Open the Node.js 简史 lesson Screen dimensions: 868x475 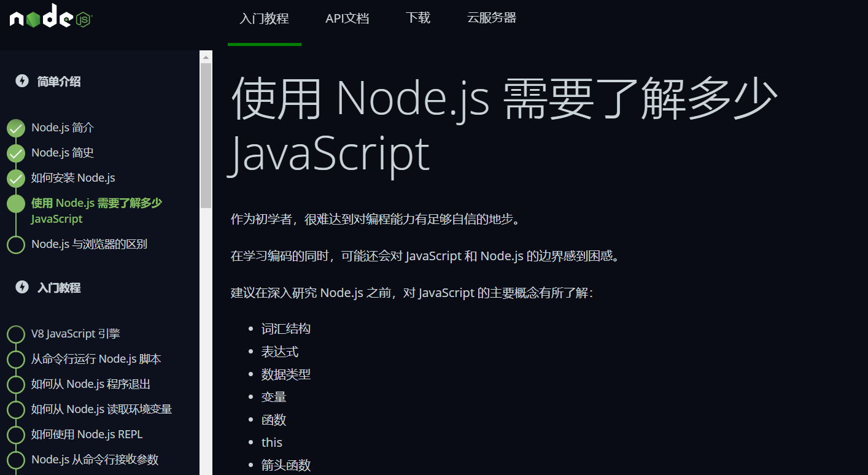coord(63,153)
